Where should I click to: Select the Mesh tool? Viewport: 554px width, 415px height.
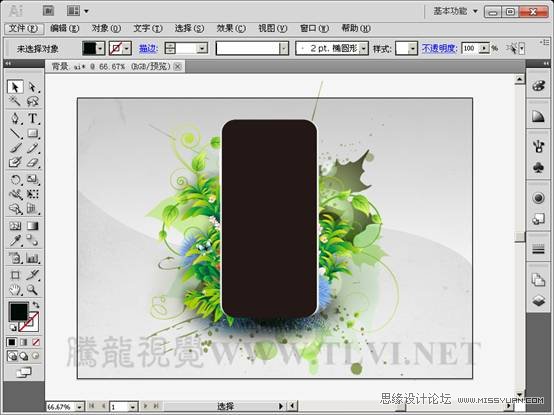(x=15, y=226)
